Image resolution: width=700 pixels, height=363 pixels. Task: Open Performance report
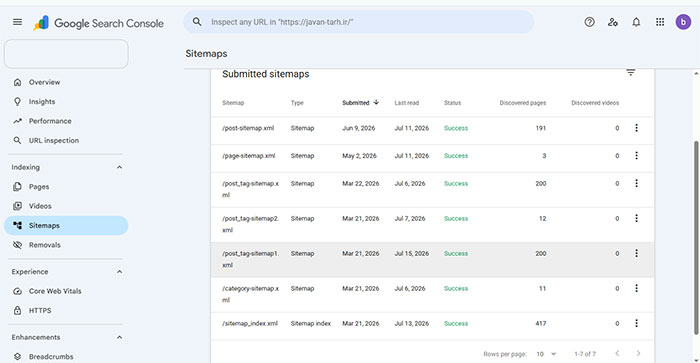(x=50, y=121)
